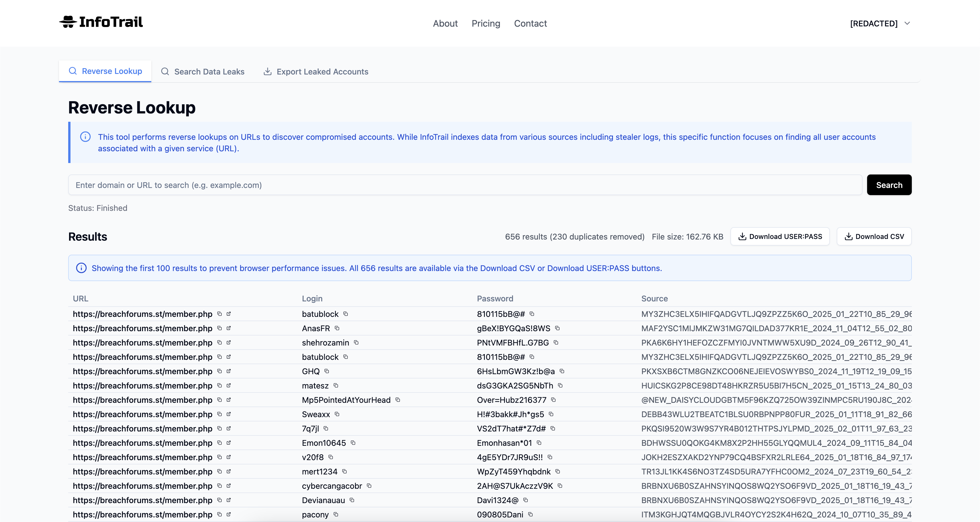Open the URL link in the AnasFR row
The image size is (980, 522).
(x=229, y=328)
